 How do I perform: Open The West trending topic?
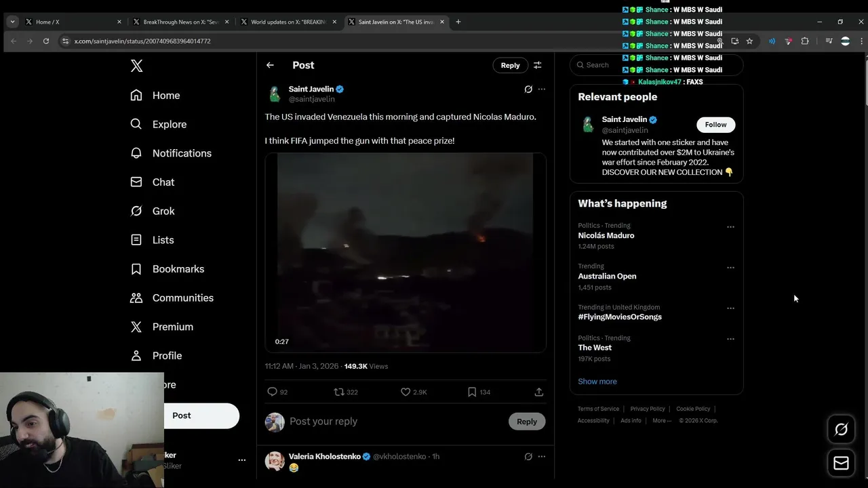[595, 348]
